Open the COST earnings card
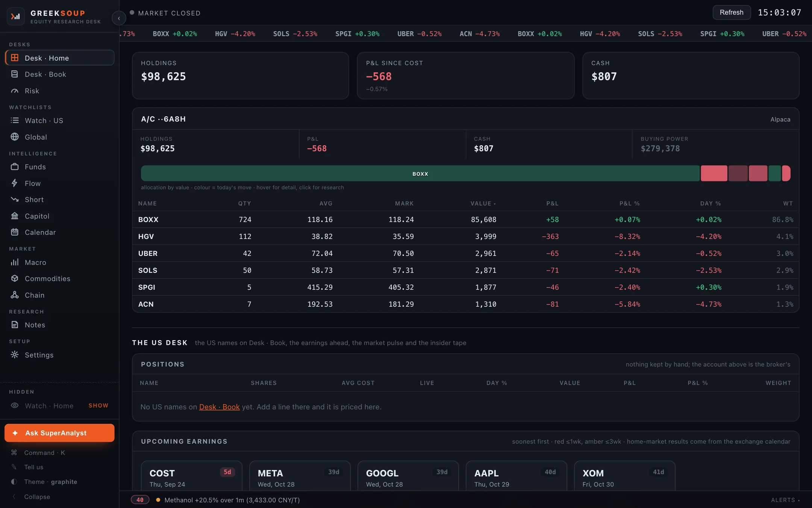This screenshot has height=508, width=812. click(x=192, y=475)
